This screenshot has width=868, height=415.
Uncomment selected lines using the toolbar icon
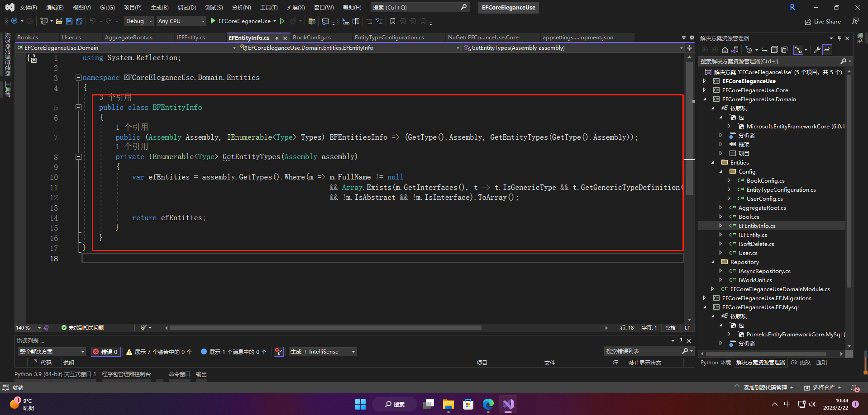(x=379, y=21)
